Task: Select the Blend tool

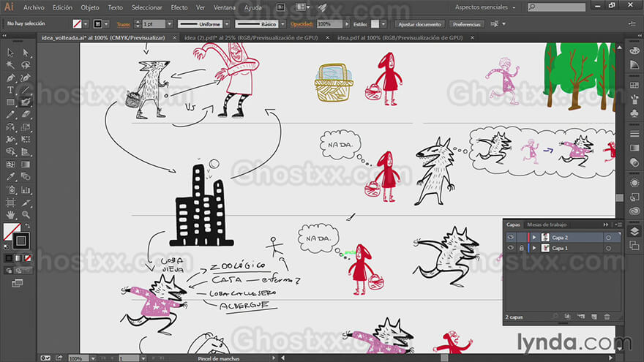Action: pyautogui.click(x=26, y=177)
